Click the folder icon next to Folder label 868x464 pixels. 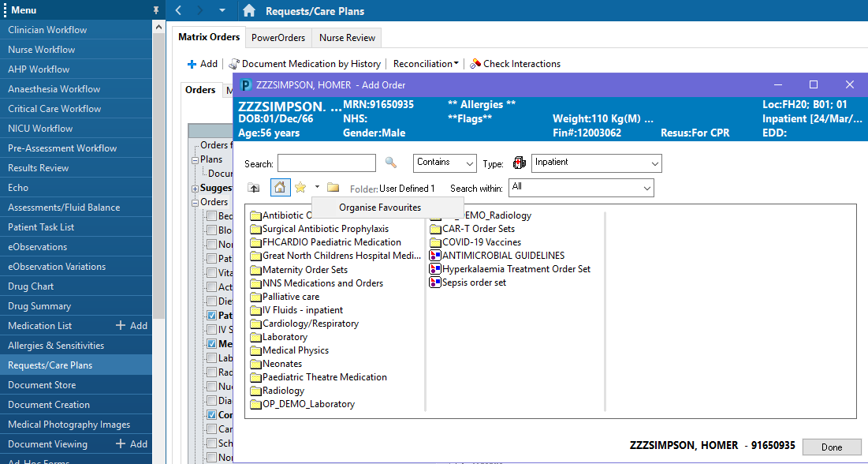click(333, 187)
